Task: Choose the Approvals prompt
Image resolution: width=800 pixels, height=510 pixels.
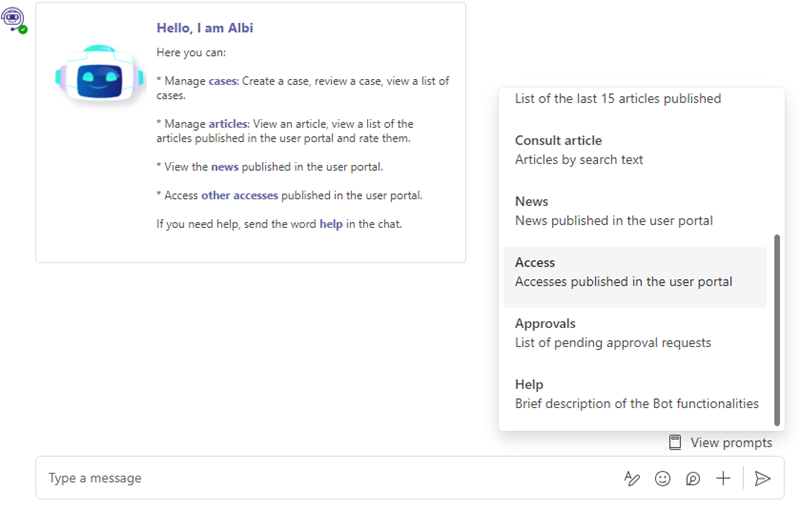Action: click(x=635, y=333)
